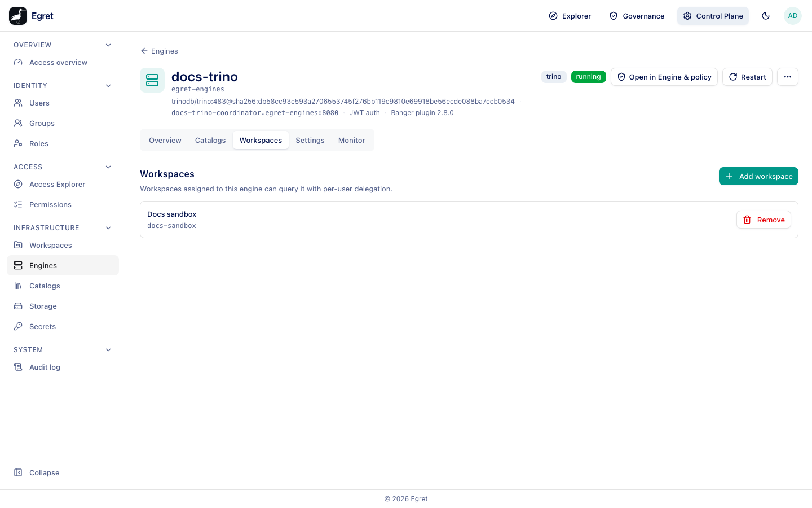Screen dimensions: 812x508
Task: Click the docs-sandbox identifier text
Action: coord(171,226)
